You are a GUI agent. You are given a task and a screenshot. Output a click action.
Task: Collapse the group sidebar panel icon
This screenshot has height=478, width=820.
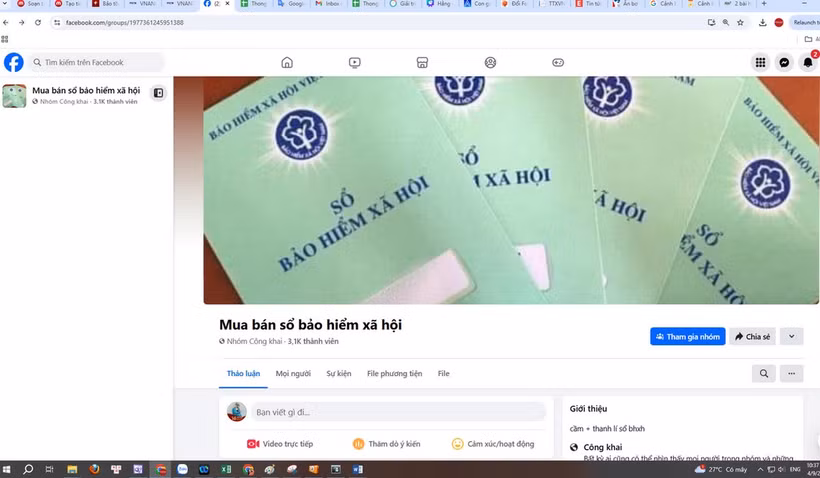(x=158, y=93)
